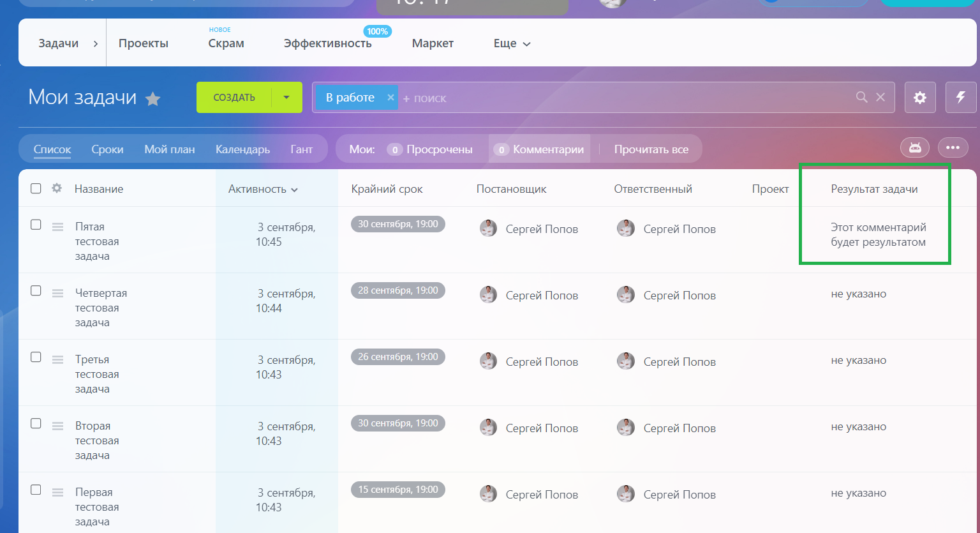Click Ответственный avatar in Вторая тестовая задача row
Viewport: 980px width, 533px height.
coord(626,428)
